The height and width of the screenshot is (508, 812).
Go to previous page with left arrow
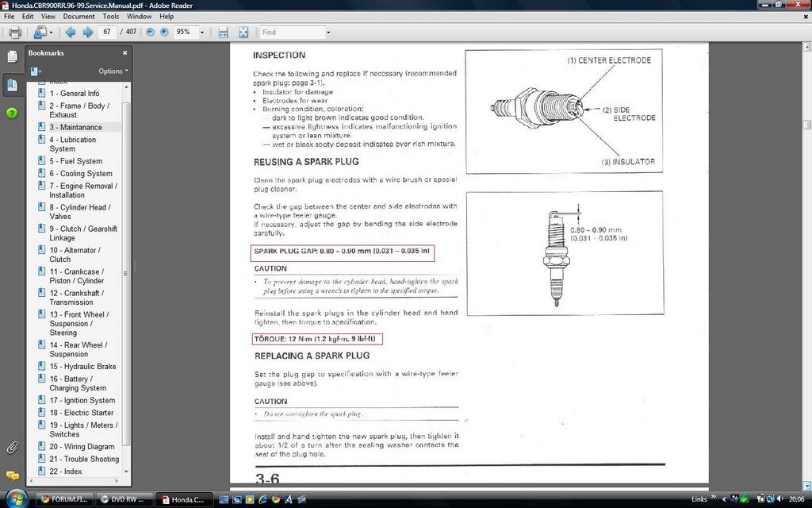pos(70,33)
